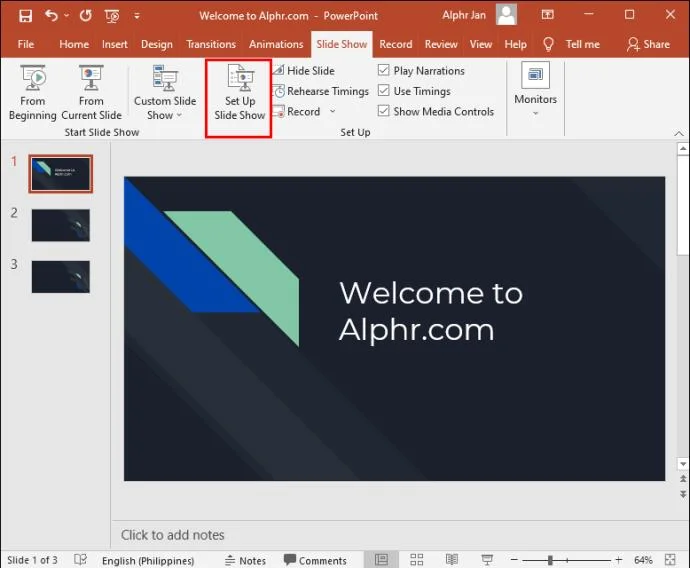Image resolution: width=690 pixels, height=568 pixels.
Task: Open the Record tab
Action: coord(396,44)
